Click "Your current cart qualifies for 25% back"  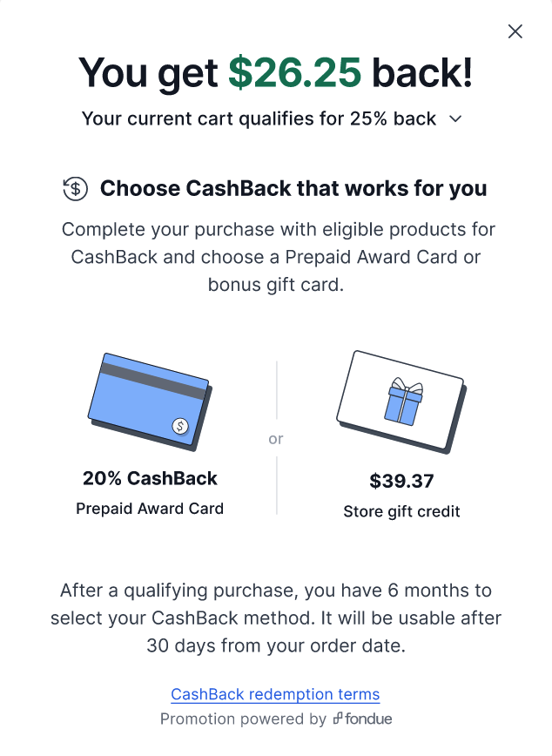point(259,118)
